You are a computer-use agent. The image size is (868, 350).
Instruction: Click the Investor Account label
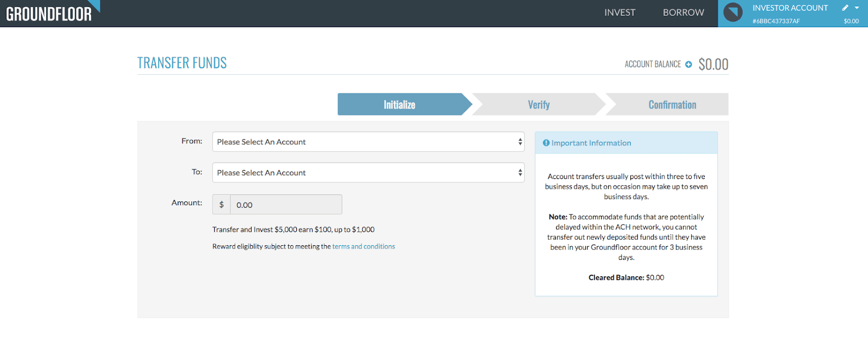[x=790, y=8]
